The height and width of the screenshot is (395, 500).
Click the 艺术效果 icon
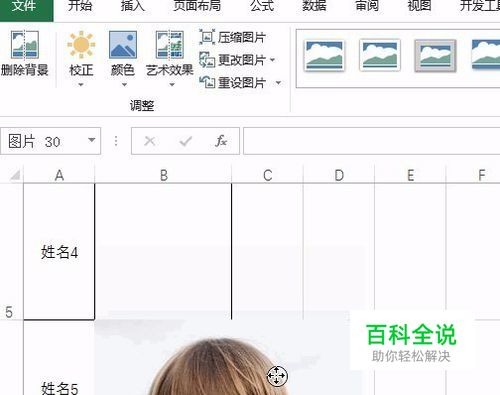pos(170,45)
